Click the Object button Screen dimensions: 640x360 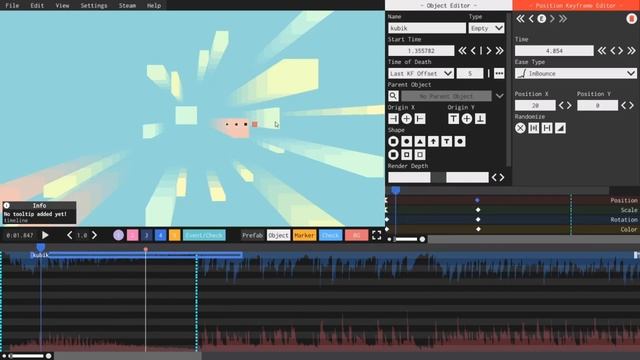[x=278, y=235]
